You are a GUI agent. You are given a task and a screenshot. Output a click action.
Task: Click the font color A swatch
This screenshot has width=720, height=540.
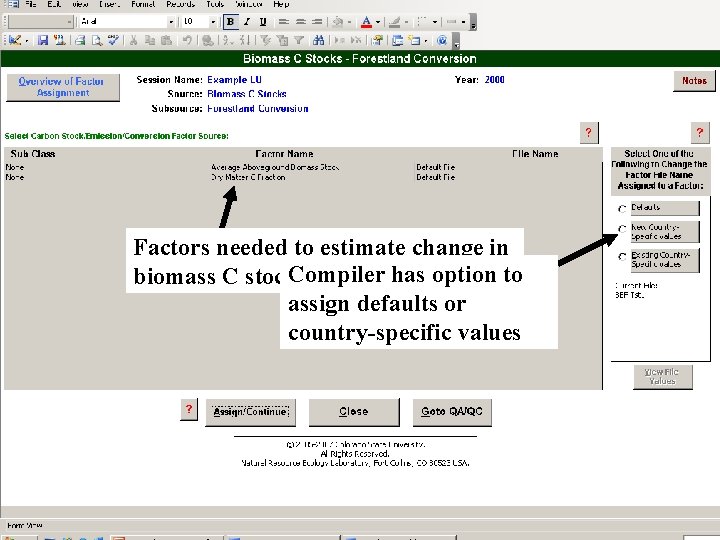tap(366, 22)
